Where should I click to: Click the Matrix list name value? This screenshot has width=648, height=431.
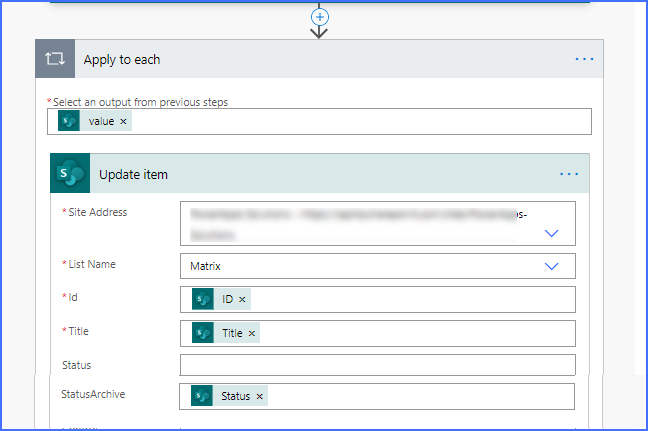point(205,266)
